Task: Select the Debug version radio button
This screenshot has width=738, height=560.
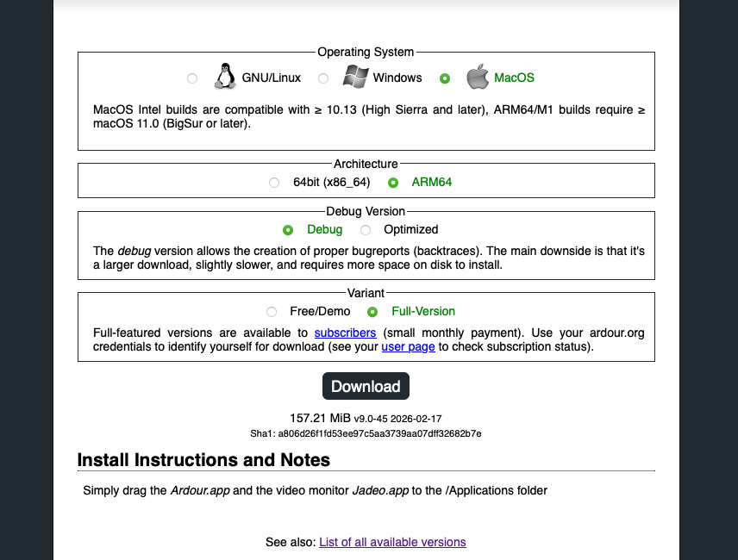Action: (x=288, y=230)
